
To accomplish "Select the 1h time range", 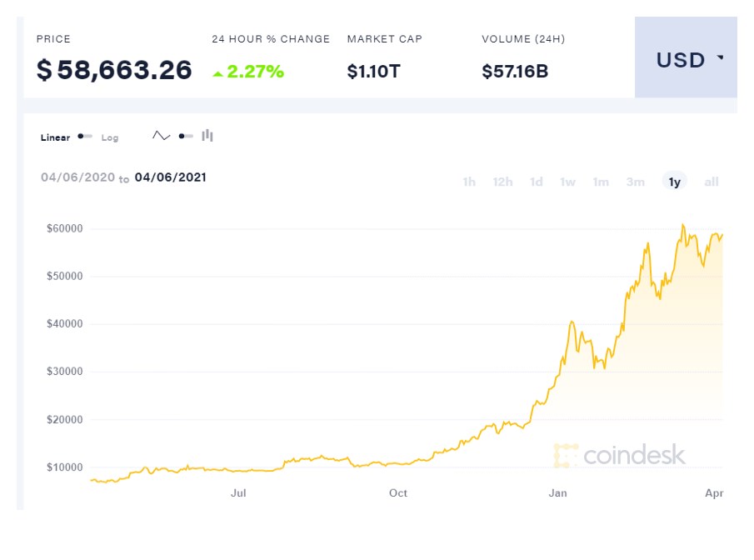I will pyautogui.click(x=468, y=181).
